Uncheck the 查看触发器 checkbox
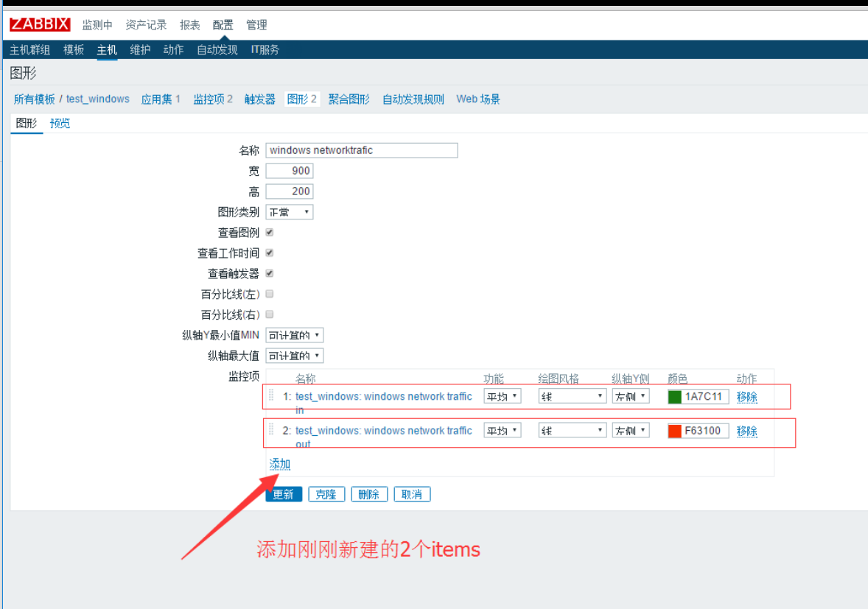 (x=270, y=273)
